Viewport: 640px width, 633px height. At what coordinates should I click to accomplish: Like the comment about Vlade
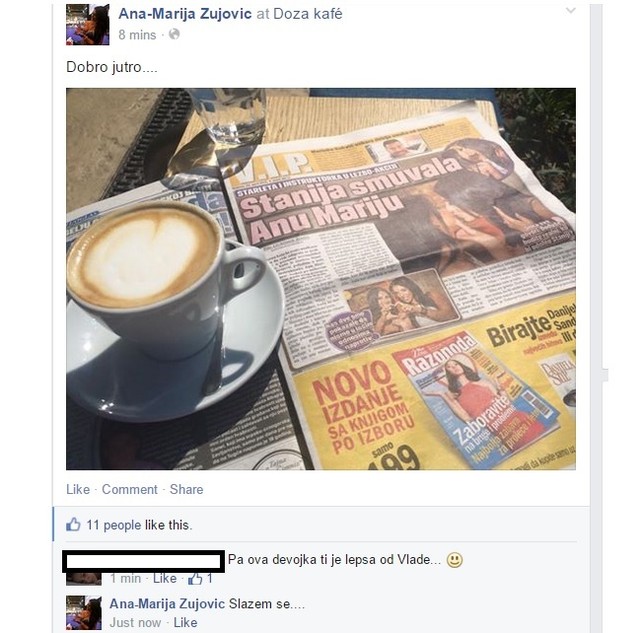[164, 578]
